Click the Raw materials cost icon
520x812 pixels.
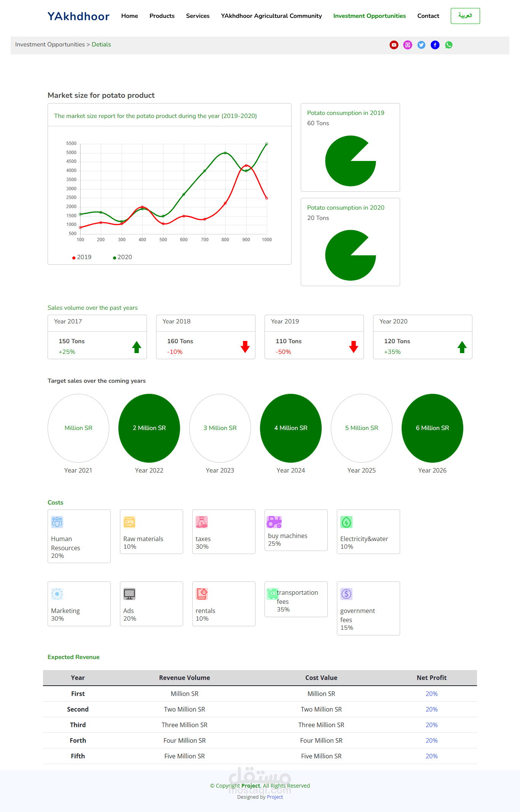(x=129, y=522)
